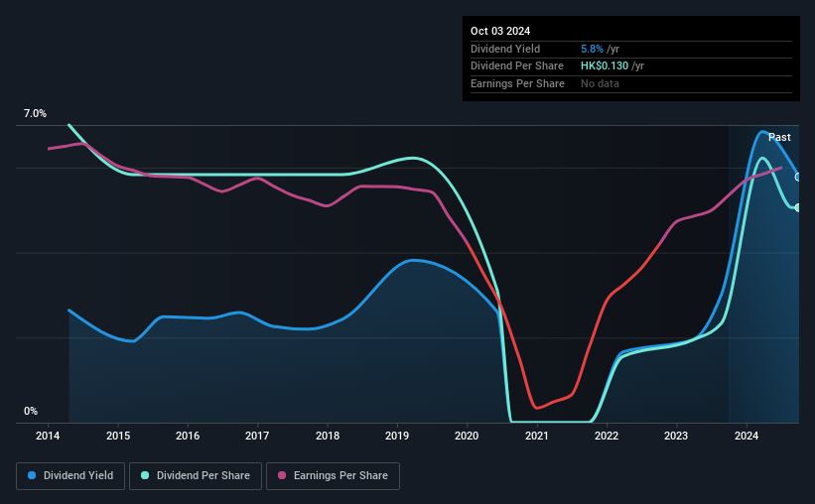
Task: Click the Earnings Per Share tooltip row label
Action: [517, 83]
